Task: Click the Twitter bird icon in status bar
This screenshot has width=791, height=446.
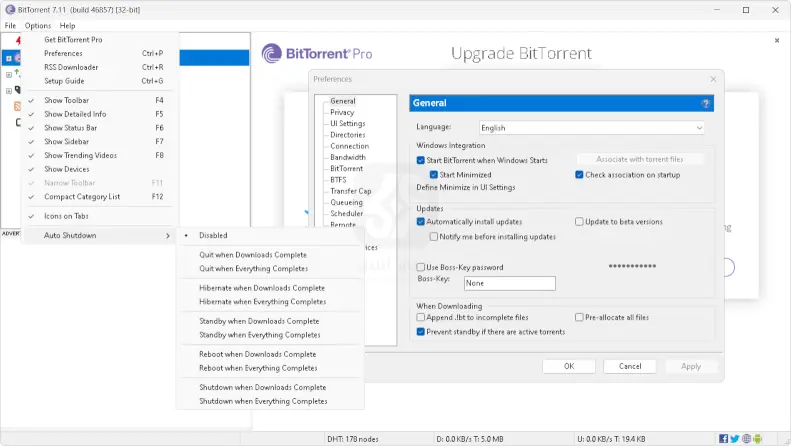Action: [735, 438]
